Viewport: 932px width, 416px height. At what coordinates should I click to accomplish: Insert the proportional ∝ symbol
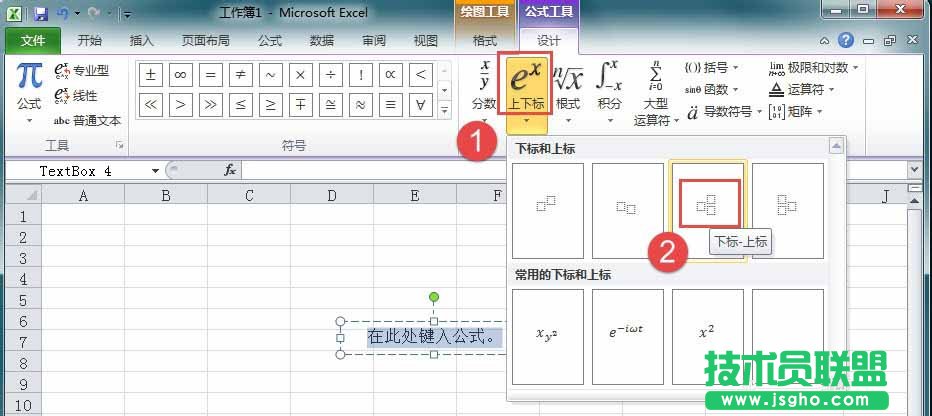(x=391, y=75)
